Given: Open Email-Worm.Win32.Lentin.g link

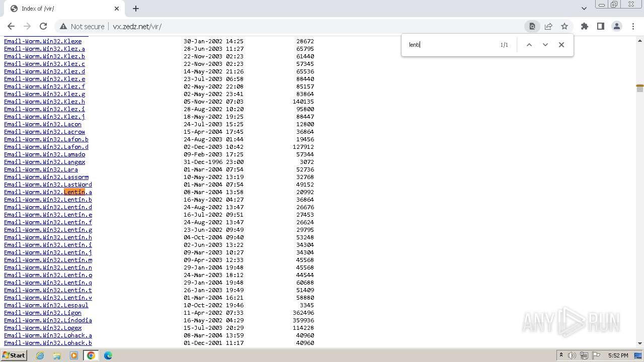Looking at the screenshot, I should (x=48, y=230).
